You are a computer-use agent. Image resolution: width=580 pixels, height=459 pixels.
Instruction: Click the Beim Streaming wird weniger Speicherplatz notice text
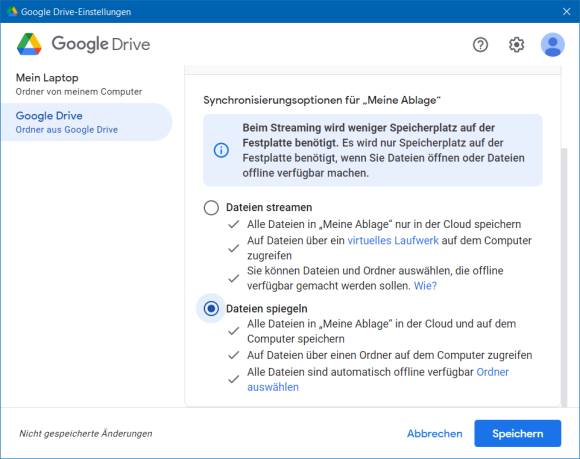pyautogui.click(x=384, y=150)
